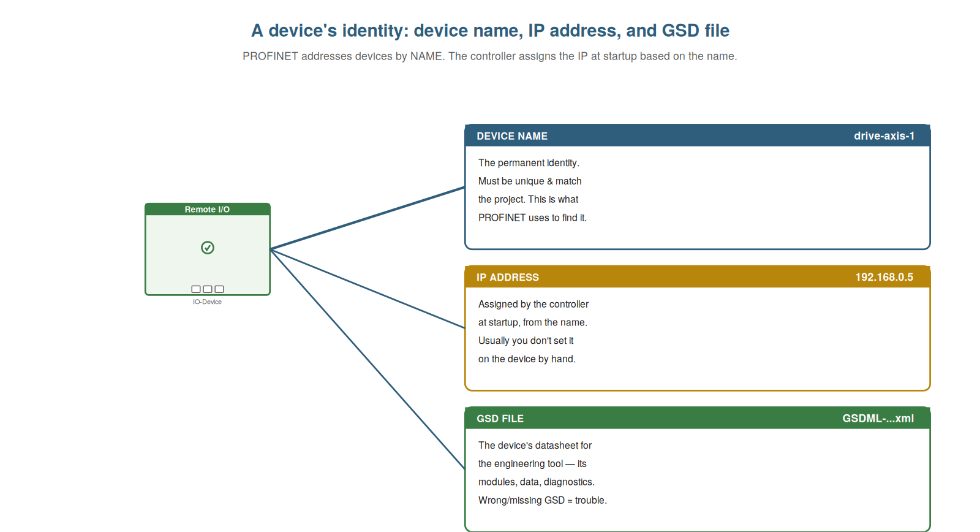Click 'modules, data, diagnostics.' line
The image size is (980, 532).
(x=537, y=482)
